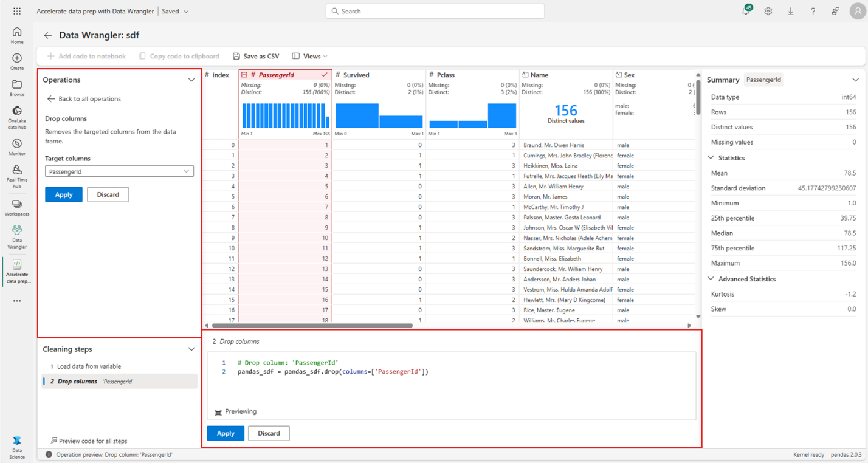The height and width of the screenshot is (463, 868).
Task: Go back using arrow beside Data Wrangler title
Action: (x=48, y=35)
